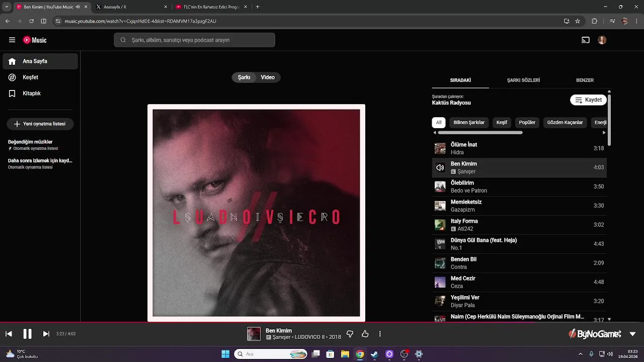Select the Popüler filter chip
This screenshot has width=644, height=362.
click(527, 122)
